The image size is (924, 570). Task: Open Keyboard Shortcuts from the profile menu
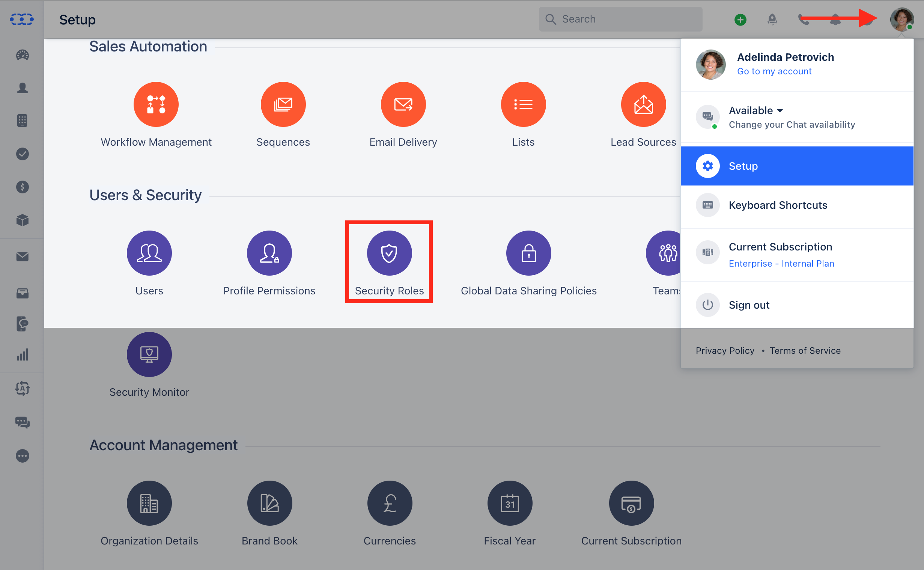pyautogui.click(x=778, y=205)
